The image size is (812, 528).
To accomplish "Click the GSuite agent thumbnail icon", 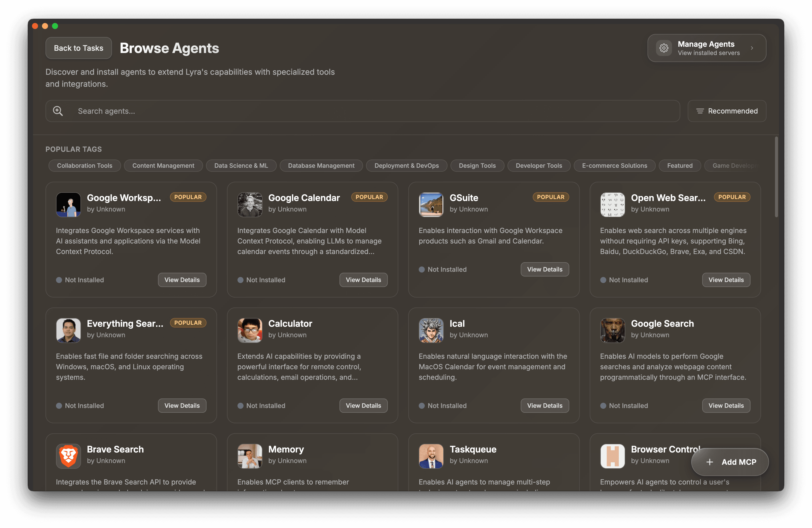I will click(431, 205).
